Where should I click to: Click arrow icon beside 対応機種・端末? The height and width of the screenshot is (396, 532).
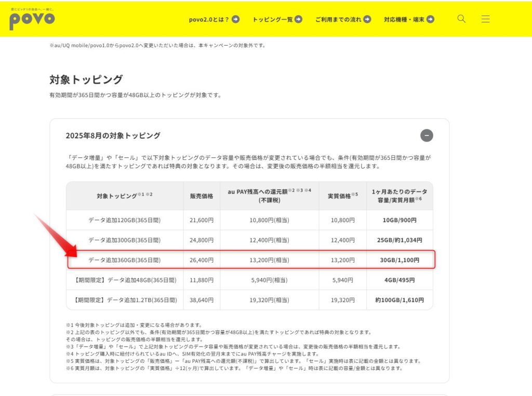pos(430,19)
